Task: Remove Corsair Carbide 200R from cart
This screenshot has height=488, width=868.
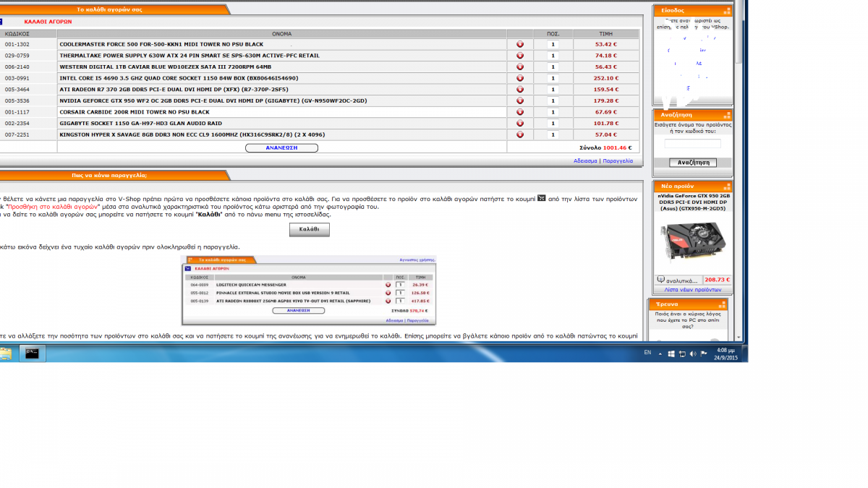Action: tap(520, 112)
